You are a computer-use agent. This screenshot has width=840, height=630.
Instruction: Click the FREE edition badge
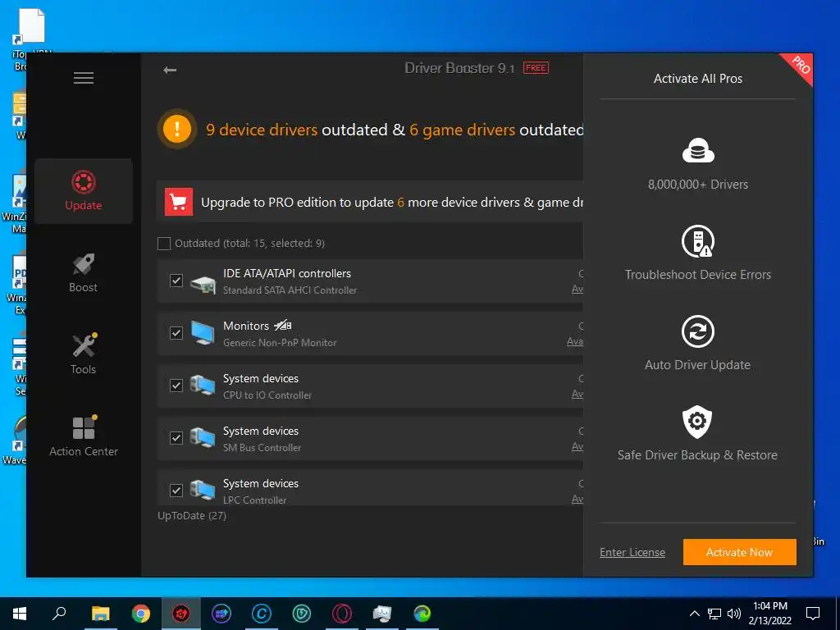pyautogui.click(x=536, y=68)
